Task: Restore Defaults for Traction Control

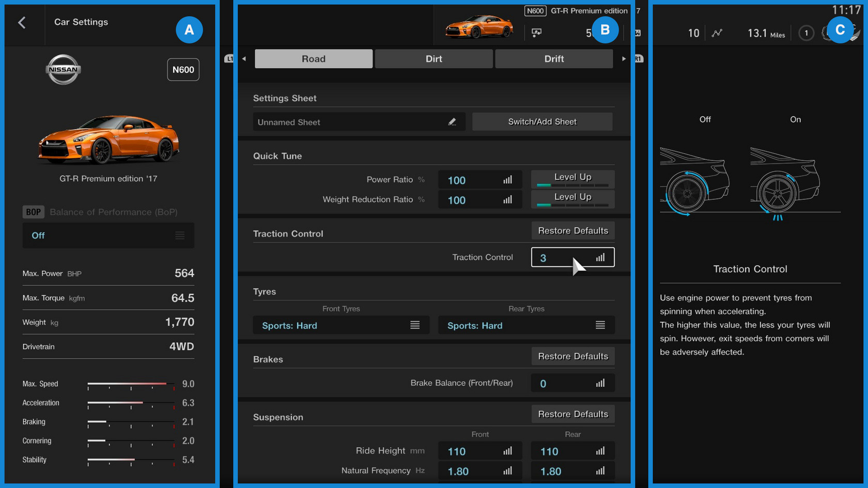Action: pos(572,231)
